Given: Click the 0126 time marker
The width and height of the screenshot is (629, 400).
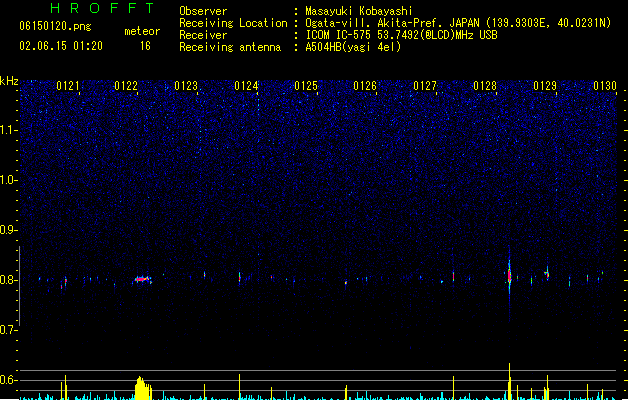Looking at the screenshot, I should tap(365, 86).
